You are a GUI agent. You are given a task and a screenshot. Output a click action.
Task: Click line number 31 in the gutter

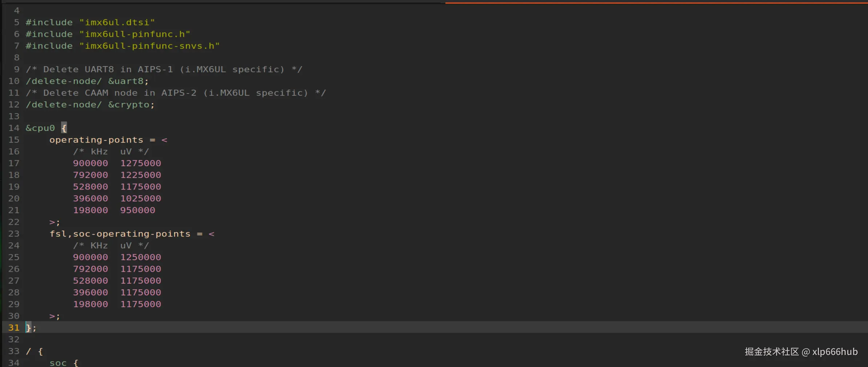(x=14, y=328)
